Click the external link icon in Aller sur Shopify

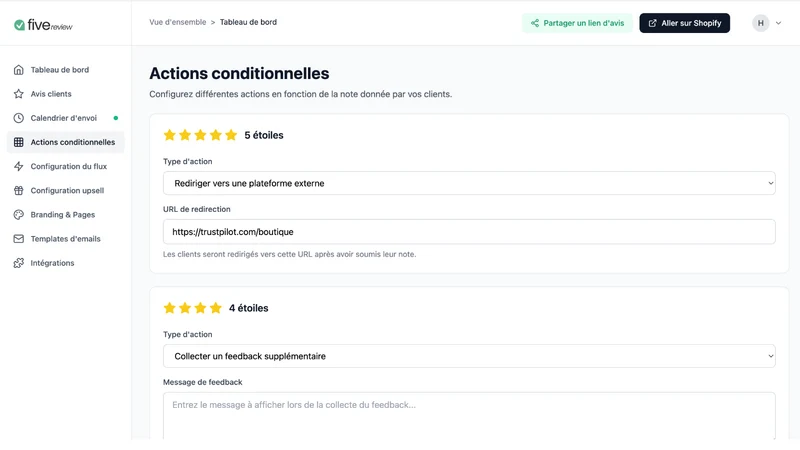click(652, 23)
